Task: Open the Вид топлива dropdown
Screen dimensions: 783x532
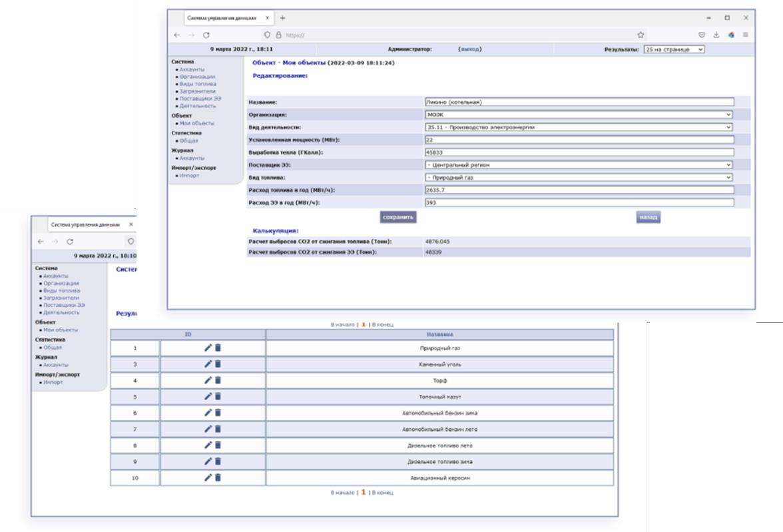Action: coord(579,177)
